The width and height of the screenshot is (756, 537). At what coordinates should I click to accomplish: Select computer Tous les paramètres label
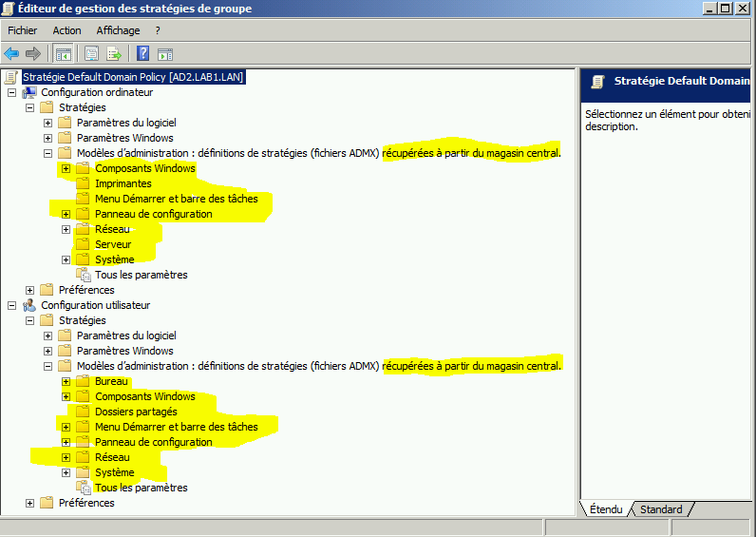(x=142, y=275)
